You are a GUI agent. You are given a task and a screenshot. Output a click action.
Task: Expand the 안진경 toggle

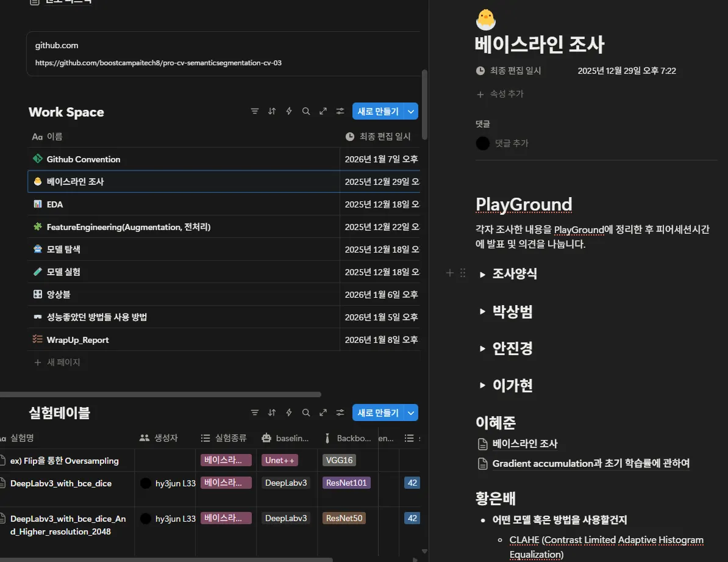[482, 348]
